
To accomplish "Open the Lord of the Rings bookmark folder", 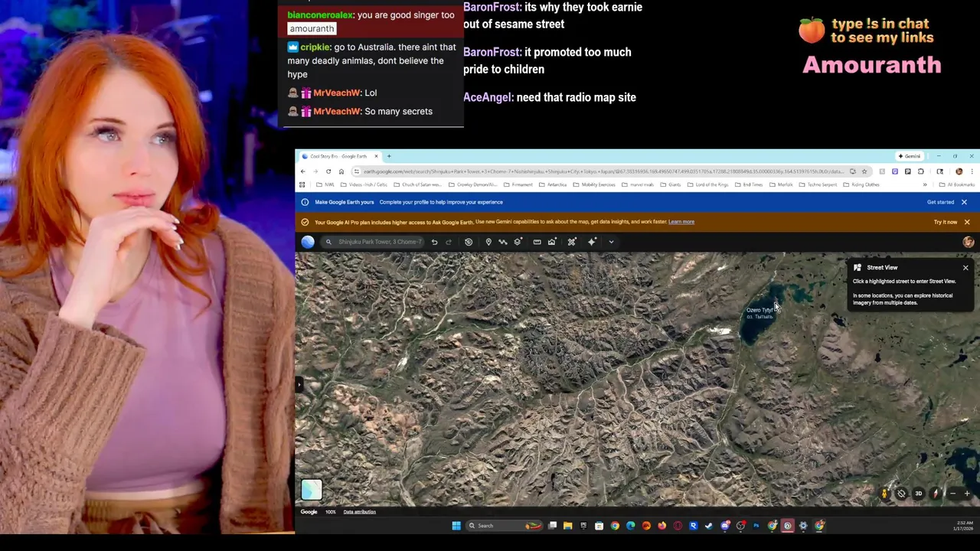I will tap(708, 184).
